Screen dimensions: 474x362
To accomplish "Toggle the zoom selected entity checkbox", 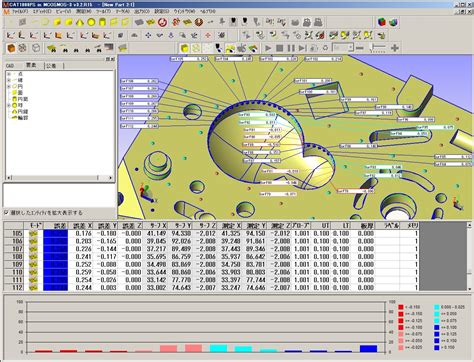I will pos(6,212).
